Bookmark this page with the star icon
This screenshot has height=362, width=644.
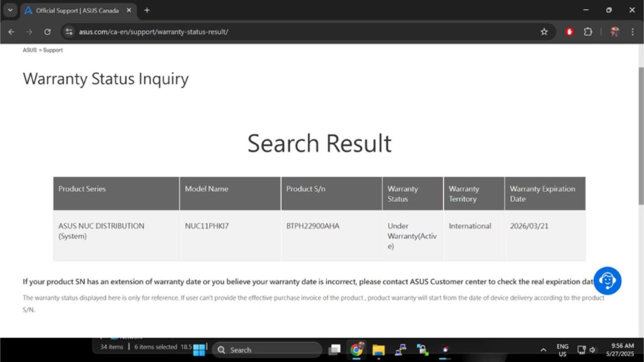click(x=544, y=32)
